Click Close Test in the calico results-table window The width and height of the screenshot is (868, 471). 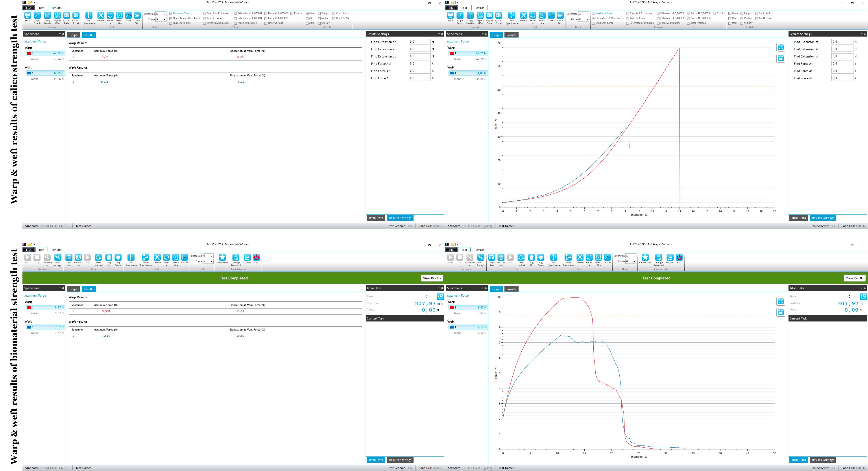click(x=137, y=18)
